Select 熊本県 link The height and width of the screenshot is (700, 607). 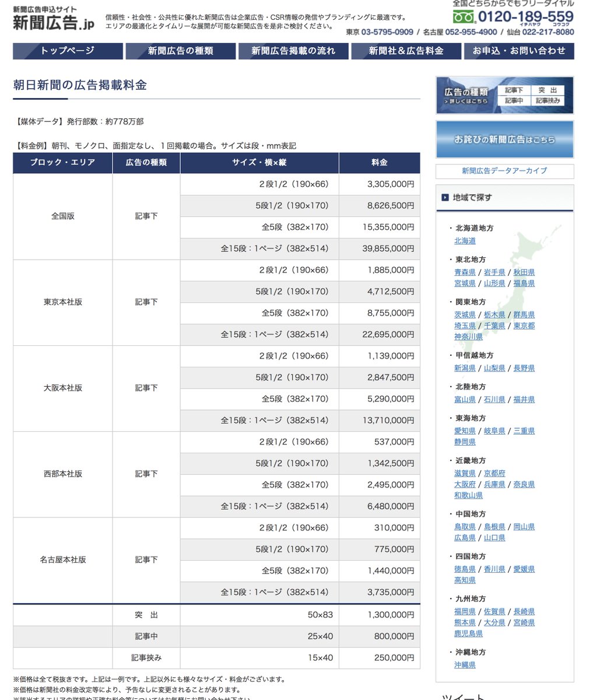(x=465, y=624)
